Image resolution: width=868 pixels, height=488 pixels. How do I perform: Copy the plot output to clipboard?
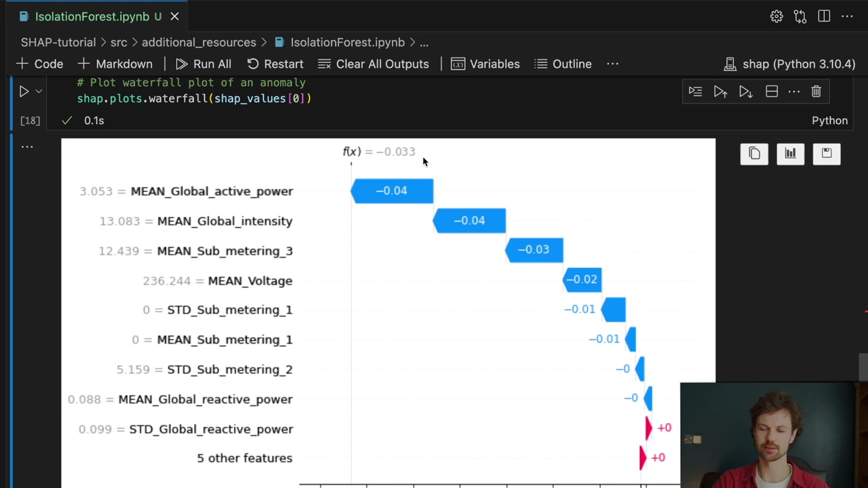tap(754, 154)
